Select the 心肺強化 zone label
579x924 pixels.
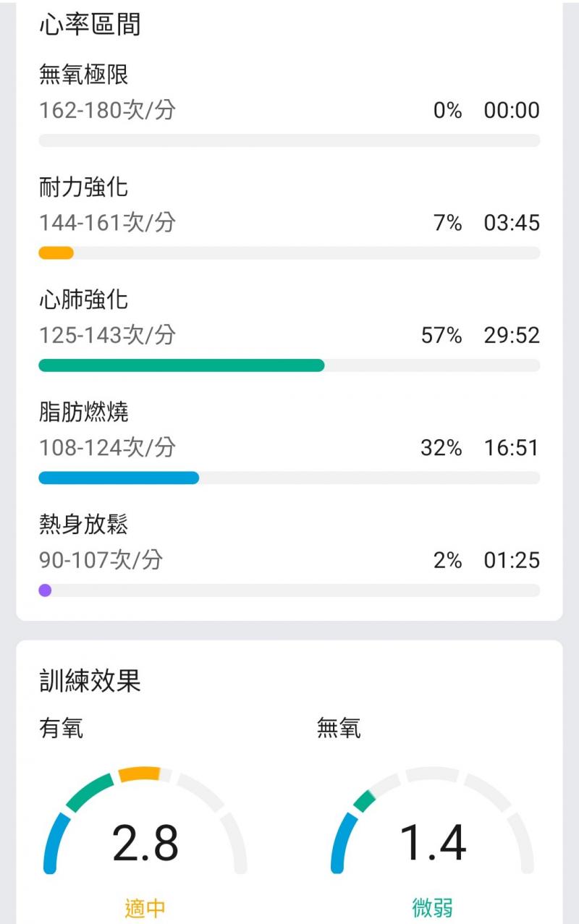pos(84,300)
